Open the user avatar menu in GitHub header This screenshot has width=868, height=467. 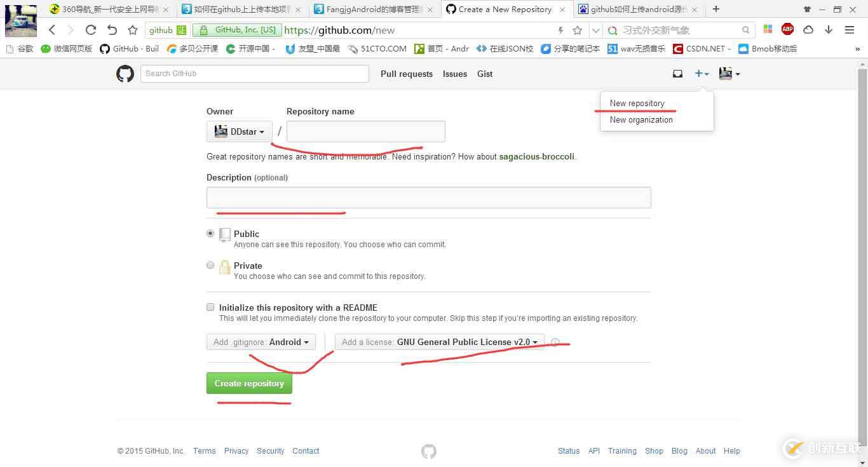pos(729,74)
